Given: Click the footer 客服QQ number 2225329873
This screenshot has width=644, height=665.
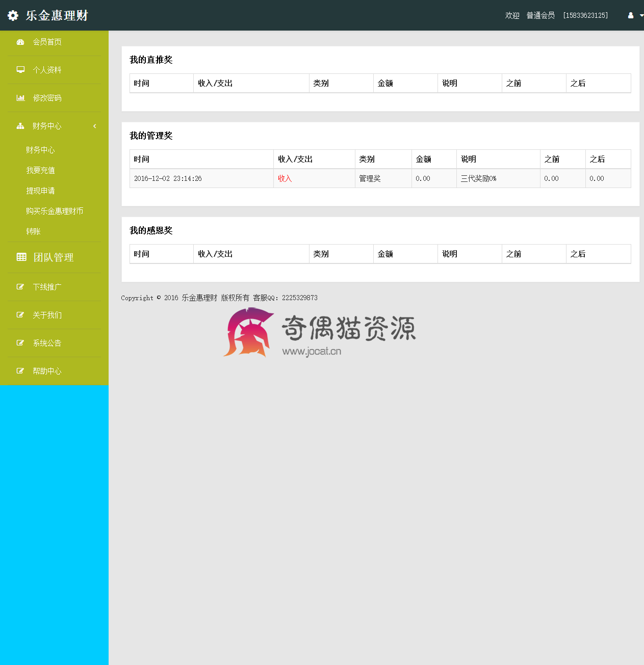Looking at the screenshot, I should [x=300, y=298].
